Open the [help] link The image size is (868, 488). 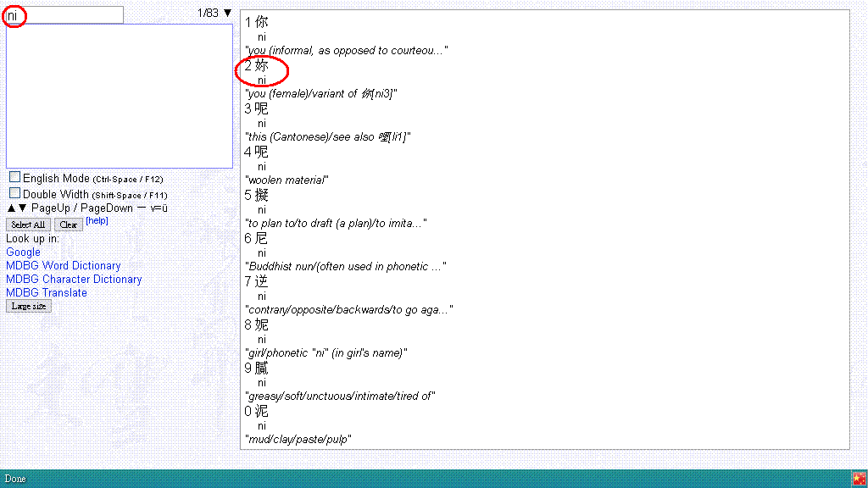(x=97, y=221)
